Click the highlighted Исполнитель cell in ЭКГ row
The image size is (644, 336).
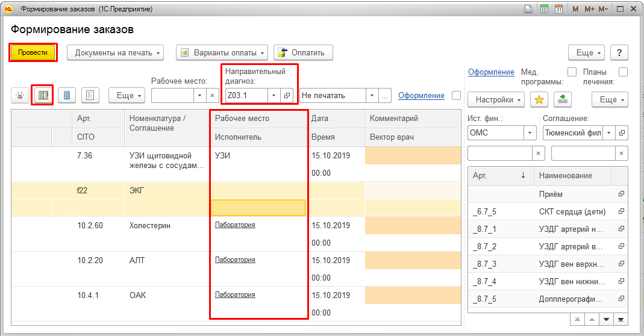pyautogui.click(x=258, y=208)
